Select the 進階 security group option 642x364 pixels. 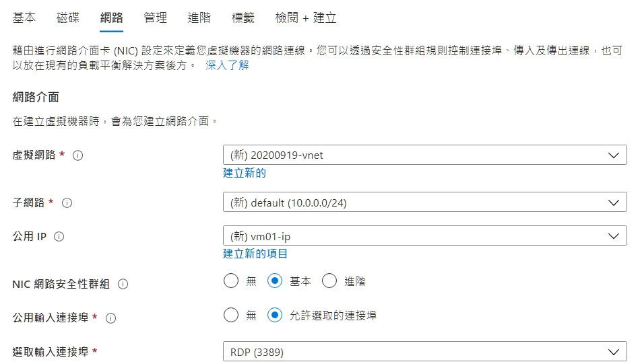point(329,281)
